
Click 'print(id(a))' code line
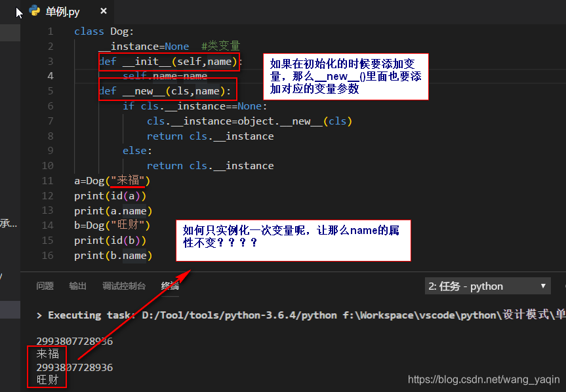click(x=110, y=196)
